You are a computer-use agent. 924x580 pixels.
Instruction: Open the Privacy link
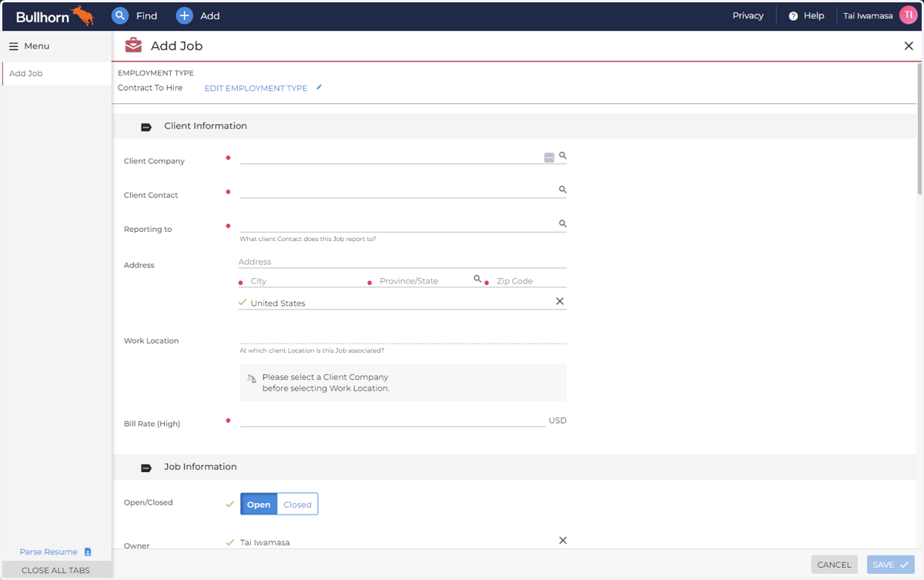pos(748,15)
